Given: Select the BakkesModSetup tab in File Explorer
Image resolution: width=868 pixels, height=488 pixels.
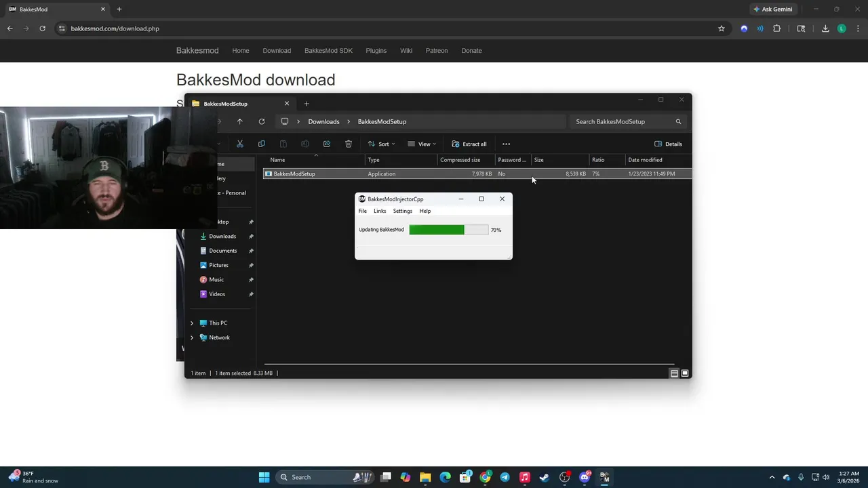Looking at the screenshot, I should [241, 104].
